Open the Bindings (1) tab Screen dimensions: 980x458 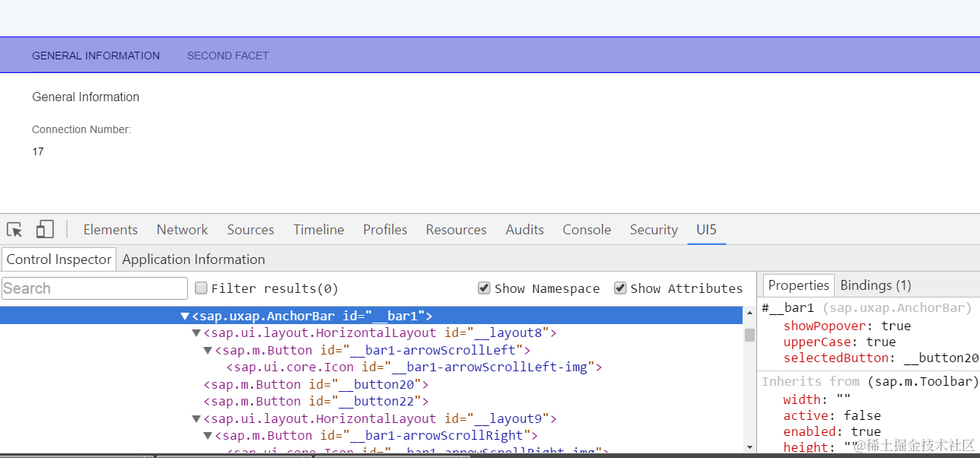tap(875, 285)
